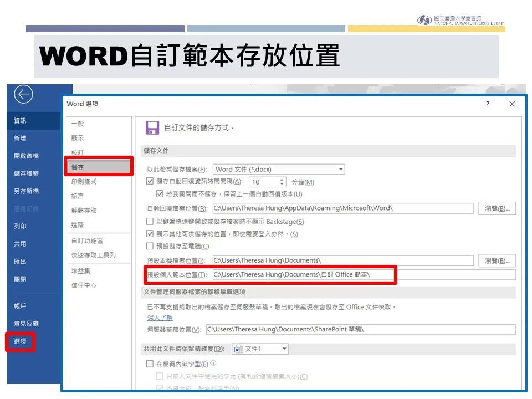Click 瀏覽 next to 自動回復檔案位置
The width and height of the screenshot is (532, 399).
pos(497,208)
